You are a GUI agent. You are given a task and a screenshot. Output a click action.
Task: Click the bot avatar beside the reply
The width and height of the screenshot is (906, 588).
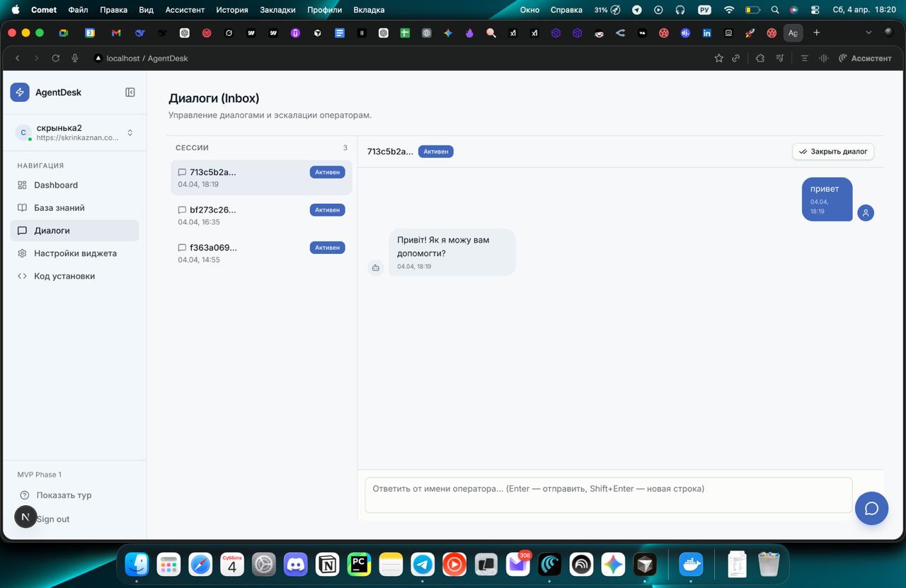pyautogui.click(x=375, y=267)
